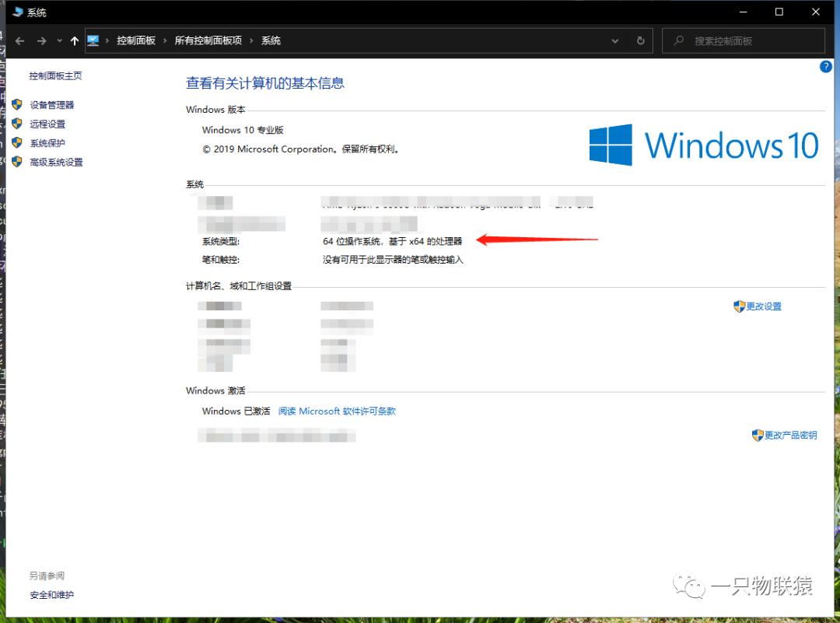Image resolution: width=840 pixels, height=623 pixels.
Task: Open 高级系统设置 link
Action: coord(56,163)
